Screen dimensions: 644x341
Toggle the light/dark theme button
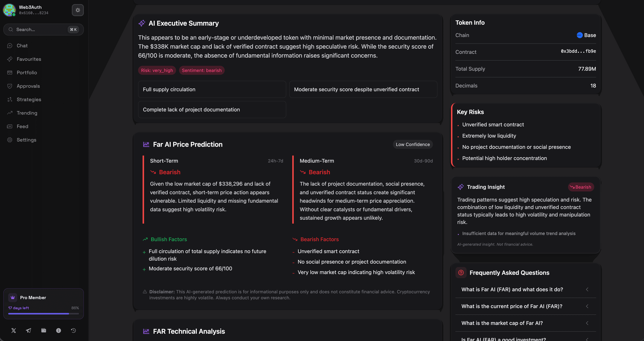click(78, 10)
